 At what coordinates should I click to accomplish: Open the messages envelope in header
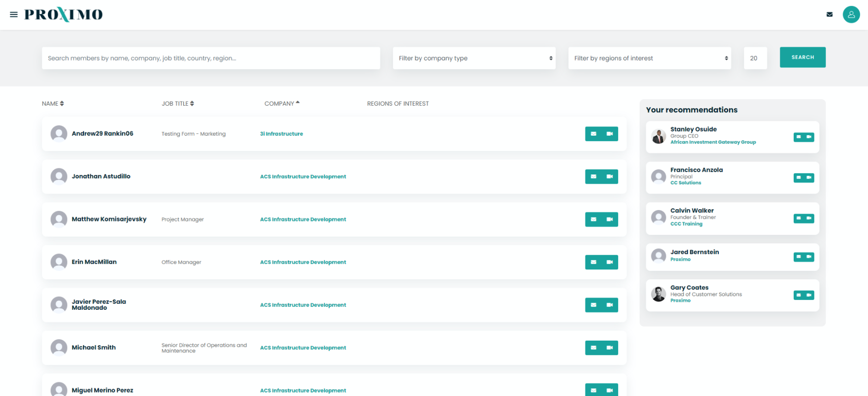[829, 14]
